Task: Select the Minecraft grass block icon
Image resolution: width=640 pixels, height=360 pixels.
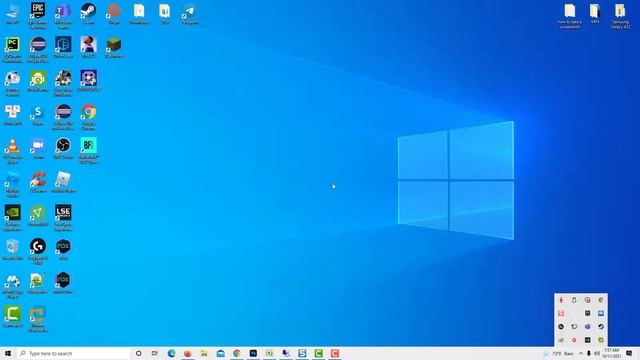Action: (114, 47)
